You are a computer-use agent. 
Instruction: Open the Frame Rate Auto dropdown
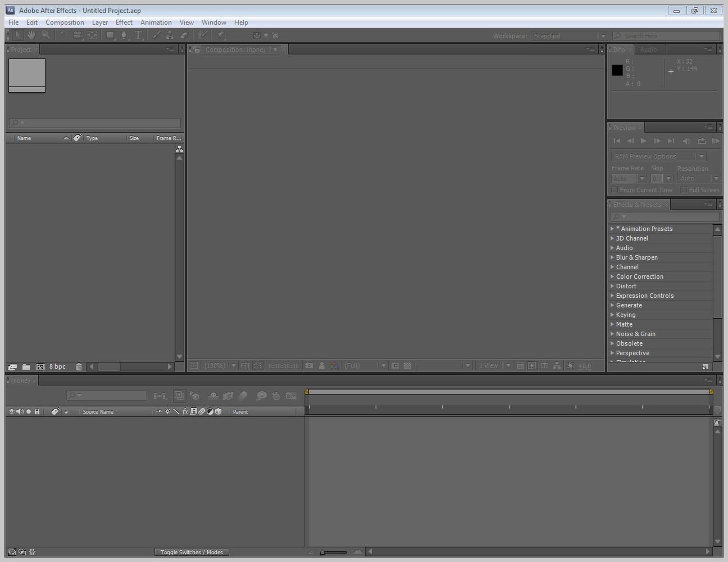(629, 178)
